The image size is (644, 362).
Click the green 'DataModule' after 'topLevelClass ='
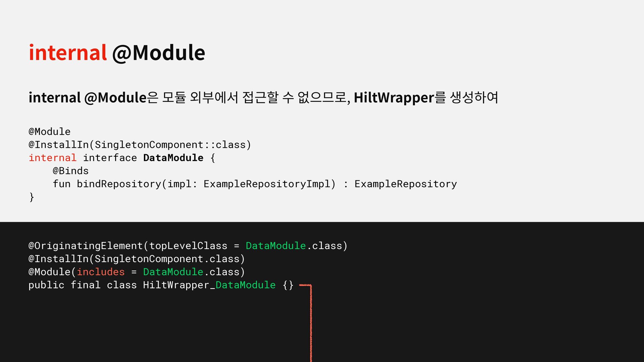[x=275, y=246]
